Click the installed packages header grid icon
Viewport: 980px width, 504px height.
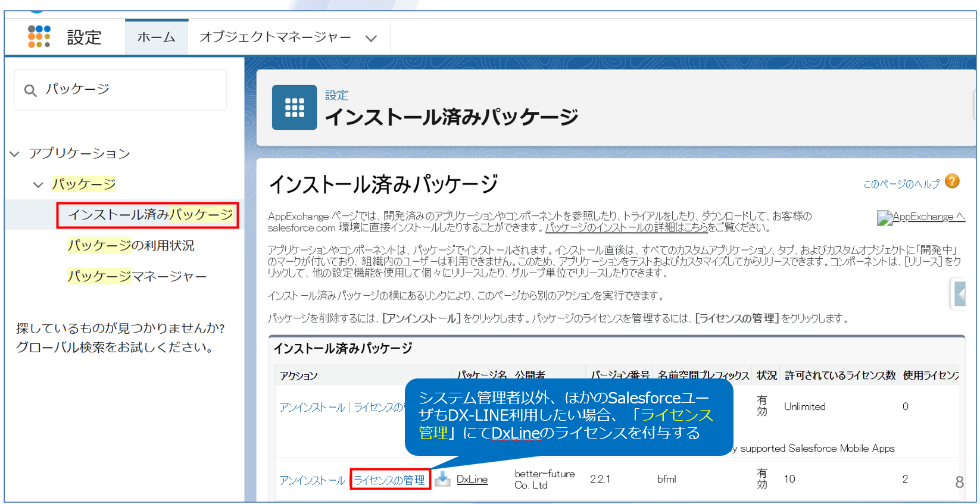click(294, 108)
